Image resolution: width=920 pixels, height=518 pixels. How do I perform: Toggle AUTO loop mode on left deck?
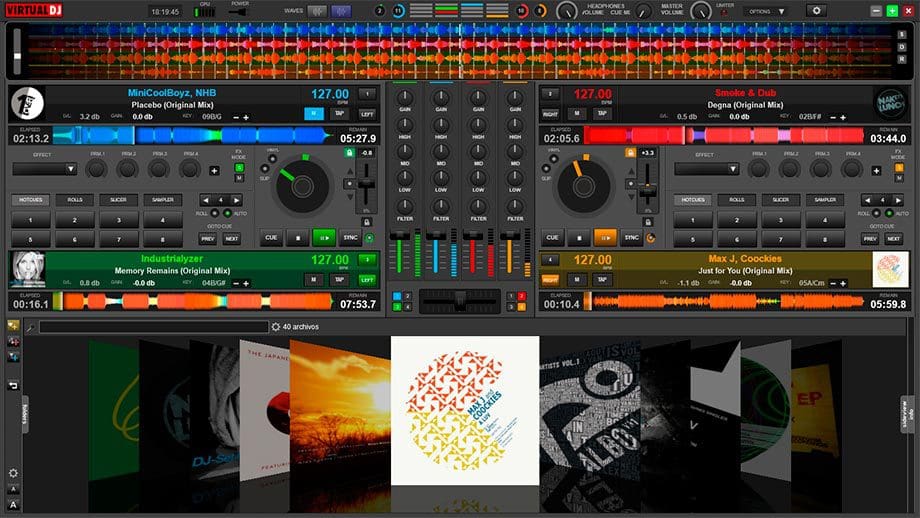(227, 214)
